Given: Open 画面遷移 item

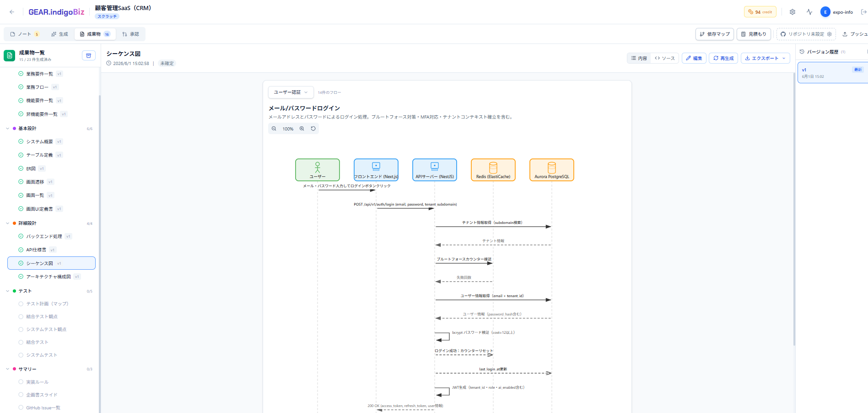Looking at the screenshot, I should click(x=51, y=182).
